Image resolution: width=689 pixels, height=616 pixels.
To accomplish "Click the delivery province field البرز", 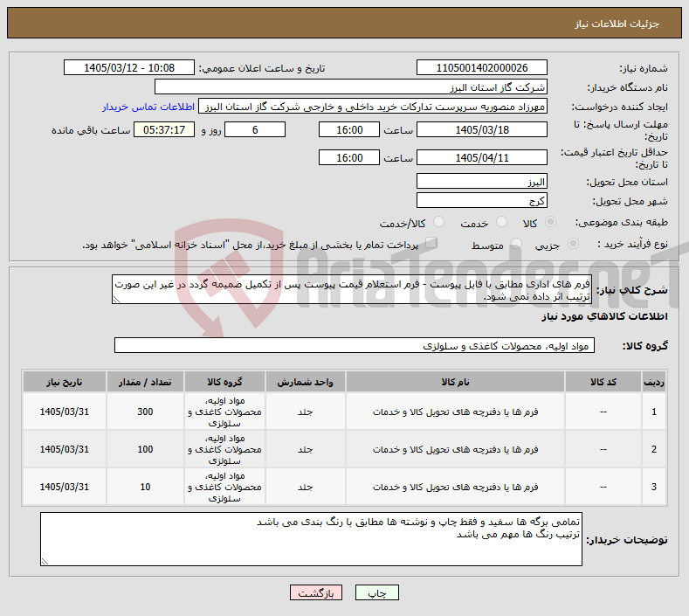I will coord(481,181).
